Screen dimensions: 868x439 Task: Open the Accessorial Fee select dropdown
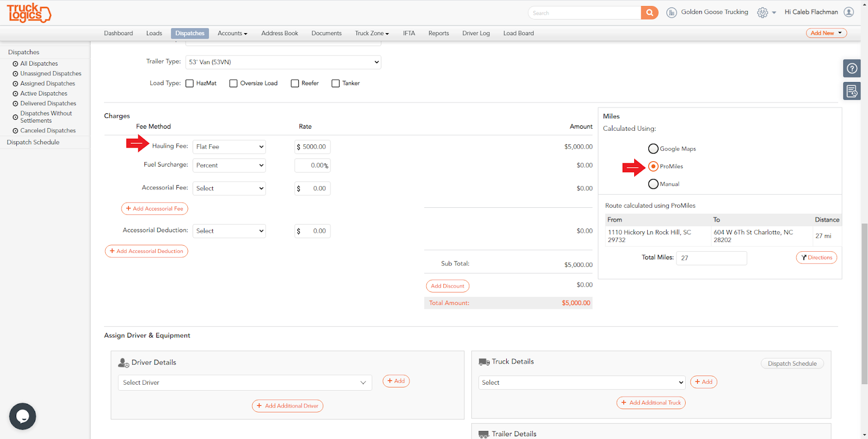(x=229, y=188)
